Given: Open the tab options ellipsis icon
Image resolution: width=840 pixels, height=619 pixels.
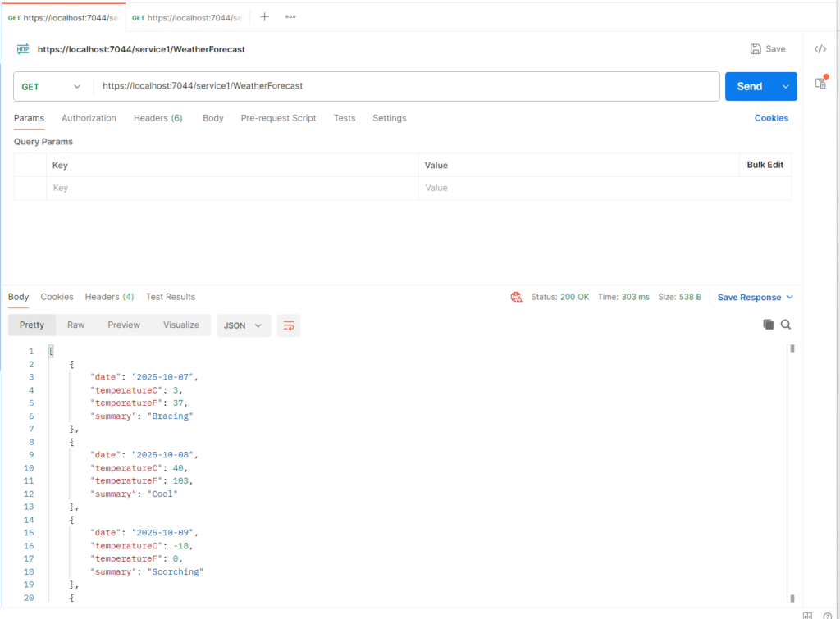Looking at the screenshot, I should (x=290, y=17).
